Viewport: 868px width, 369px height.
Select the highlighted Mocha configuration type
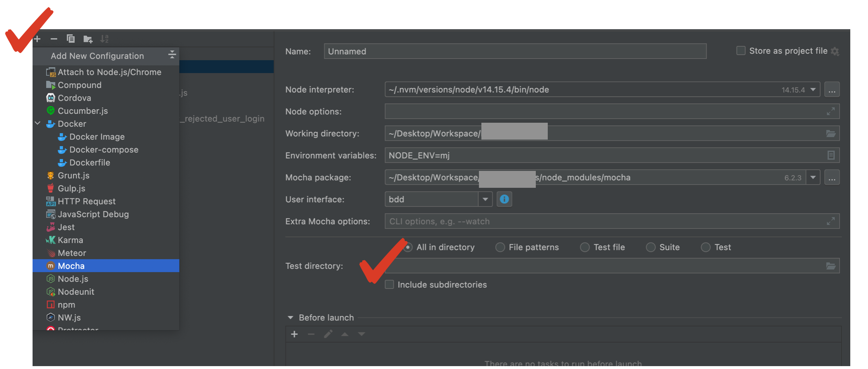pos(106,266)
